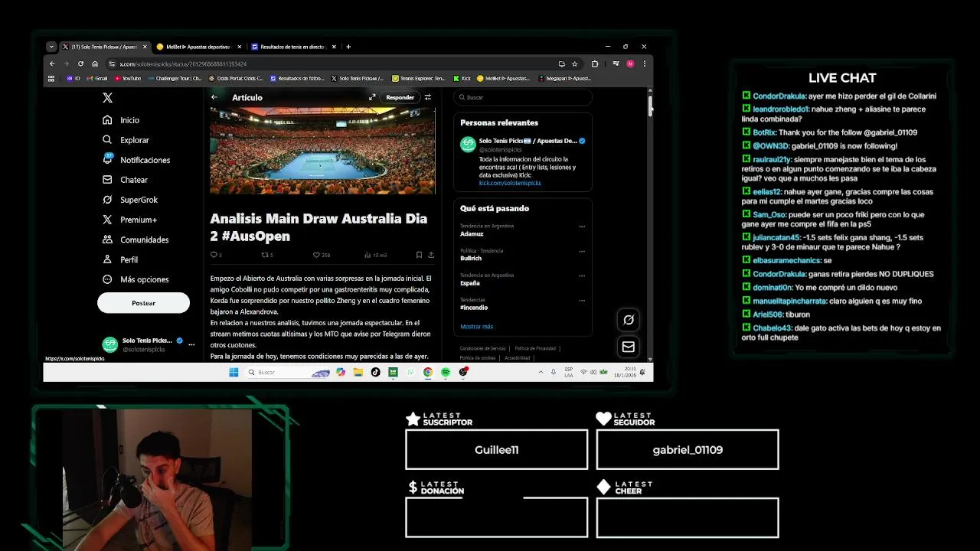
Task: Open kick.com/solotenispicks link
Action: tap(510, 184)
